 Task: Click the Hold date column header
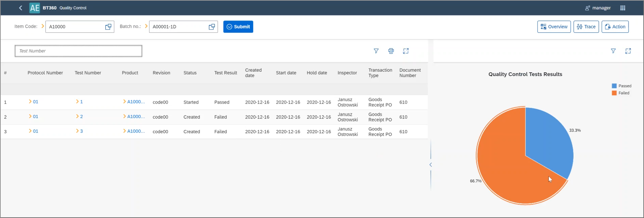coord(317,73)
